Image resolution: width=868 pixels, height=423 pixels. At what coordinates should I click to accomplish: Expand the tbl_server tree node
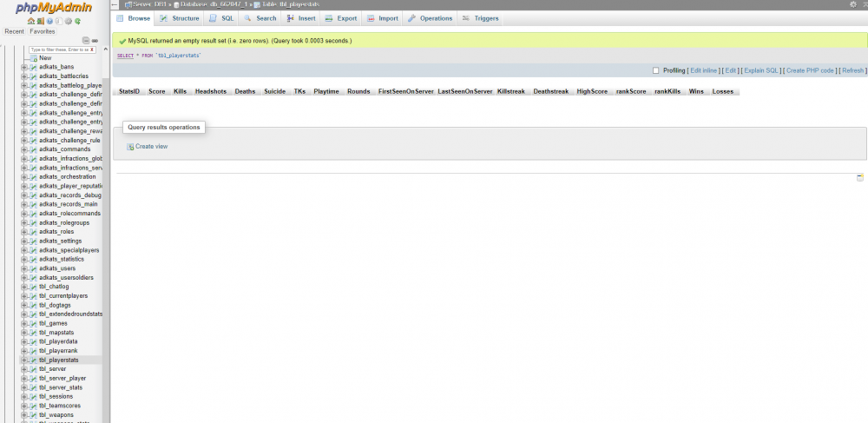tap(24, 369)
